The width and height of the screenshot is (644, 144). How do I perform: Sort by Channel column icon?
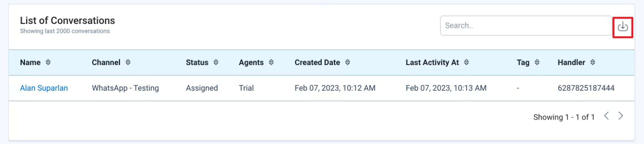(x=128, y=62)
